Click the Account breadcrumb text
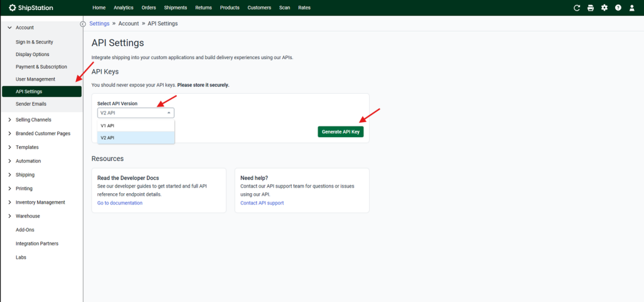 pyautogui.click(x=128, y=24)
